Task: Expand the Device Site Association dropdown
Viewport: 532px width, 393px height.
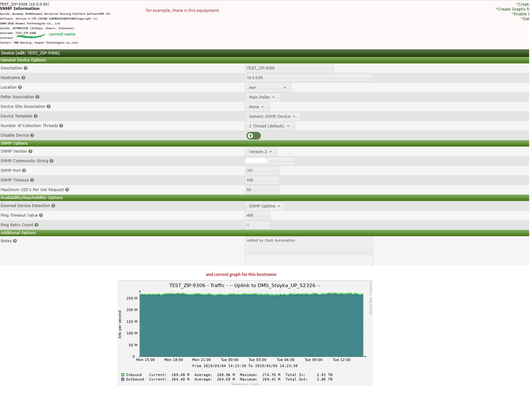Action: [256, 107]
